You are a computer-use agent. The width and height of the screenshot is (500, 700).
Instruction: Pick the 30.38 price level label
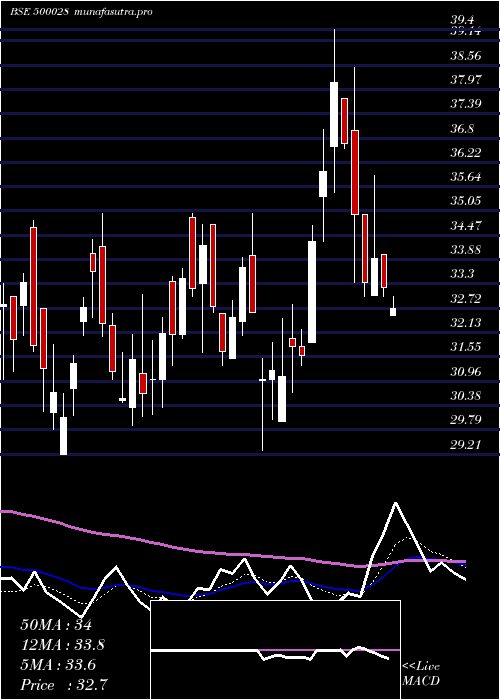(x=465, y=395)
